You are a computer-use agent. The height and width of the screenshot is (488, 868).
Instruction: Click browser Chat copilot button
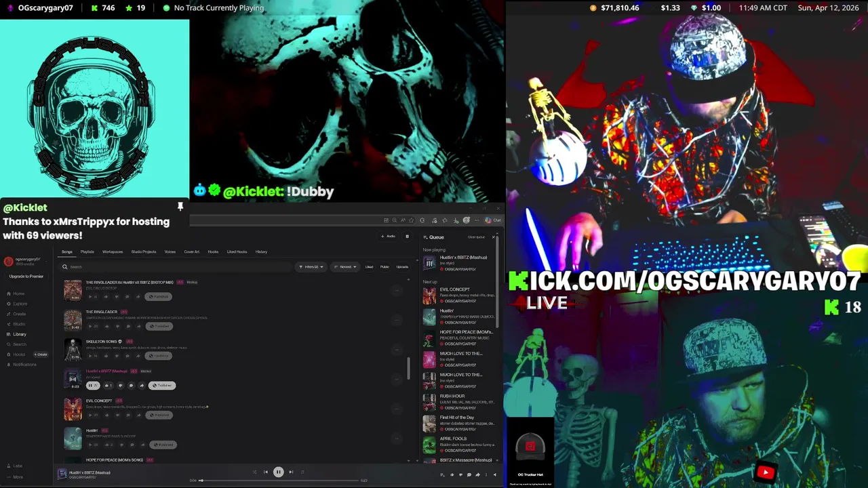pos(493,220)
